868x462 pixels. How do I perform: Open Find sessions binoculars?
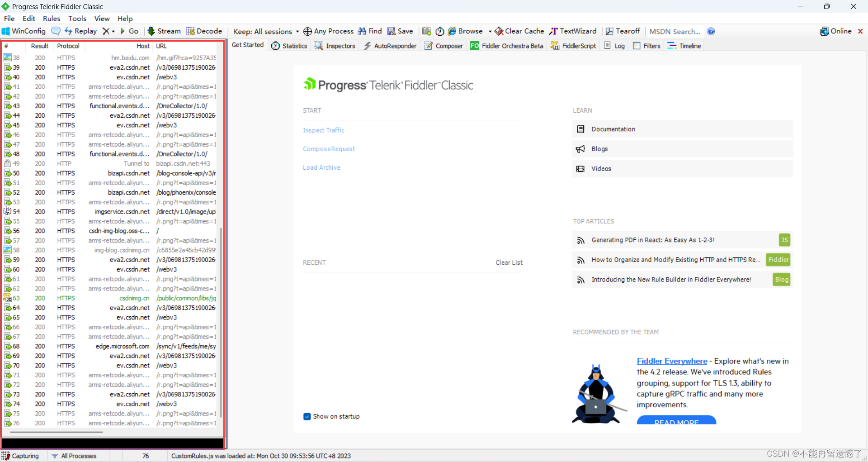click(x=370, y=31)
